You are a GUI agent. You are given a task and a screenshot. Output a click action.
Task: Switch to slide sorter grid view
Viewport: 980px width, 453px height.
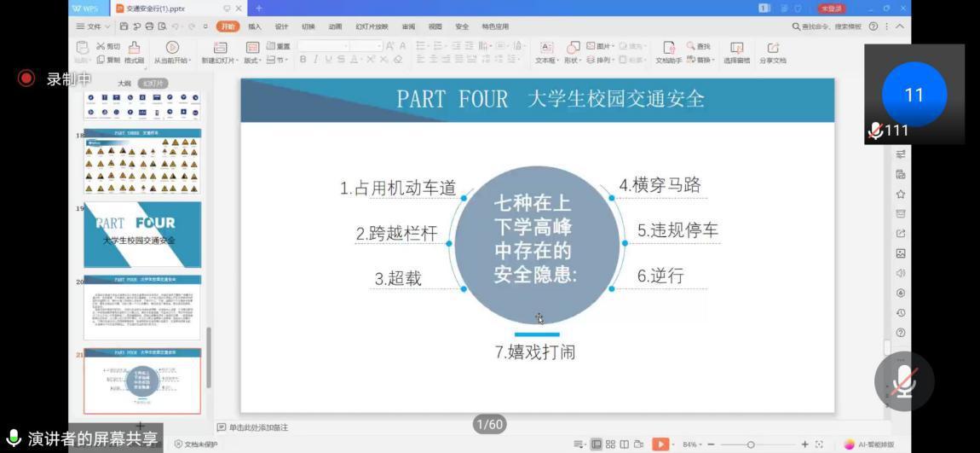coord(610,444)
